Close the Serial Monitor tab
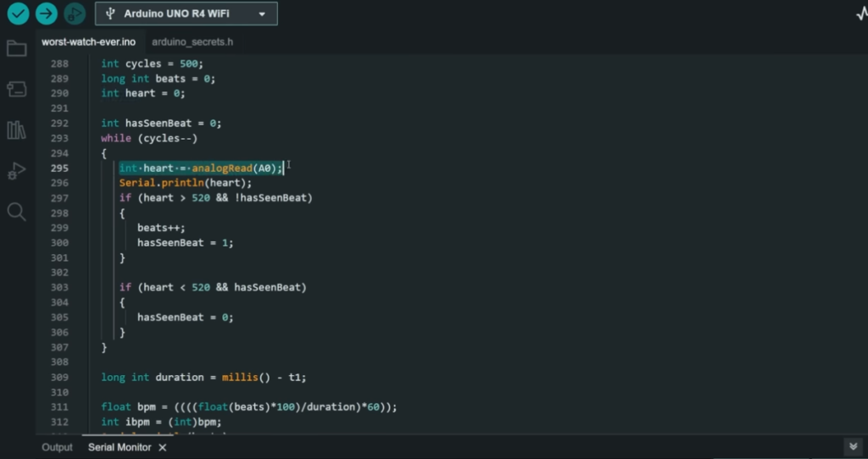The height and width of the screenshot is (459, 868). (162, 447)
